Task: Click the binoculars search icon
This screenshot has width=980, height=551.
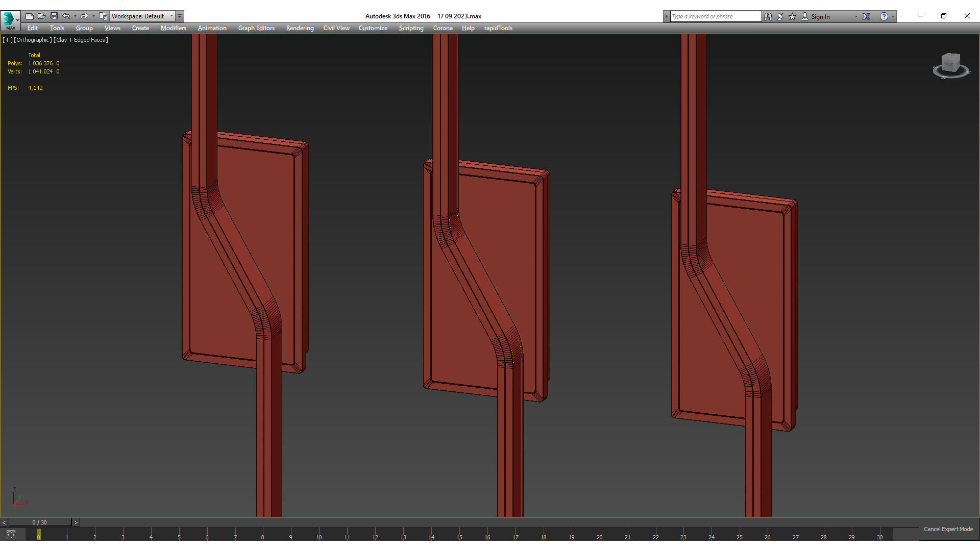Action: 768,16
